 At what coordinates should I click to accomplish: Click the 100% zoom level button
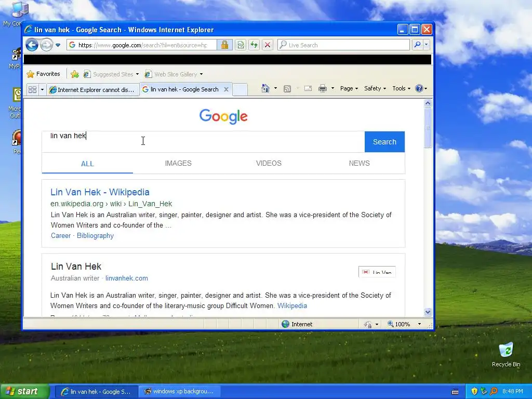click(x=399, y=324)
